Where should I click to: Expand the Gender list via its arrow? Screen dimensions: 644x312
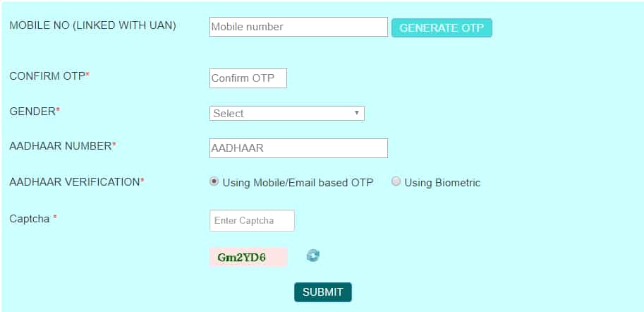point(356,113)
